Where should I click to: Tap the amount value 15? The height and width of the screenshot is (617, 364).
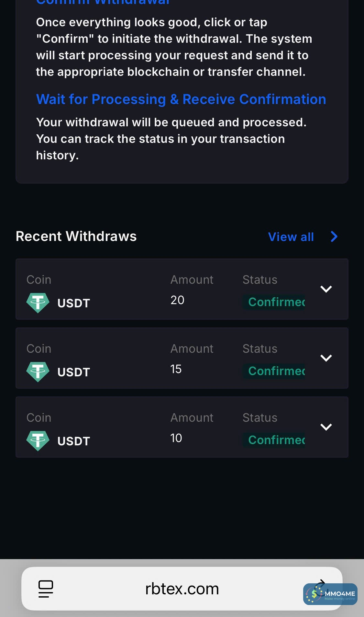176,369
